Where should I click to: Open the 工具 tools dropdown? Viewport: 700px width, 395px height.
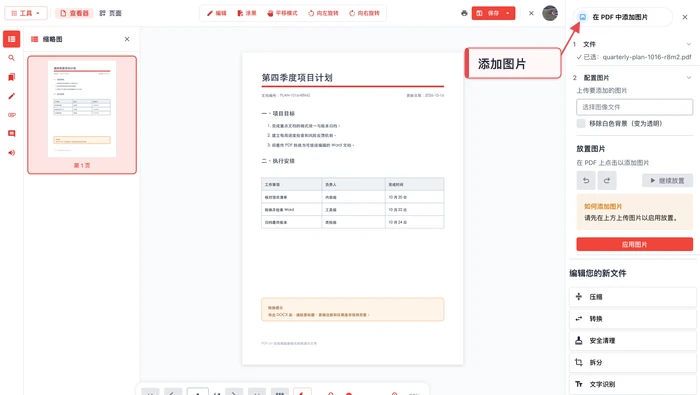point(25,13)
